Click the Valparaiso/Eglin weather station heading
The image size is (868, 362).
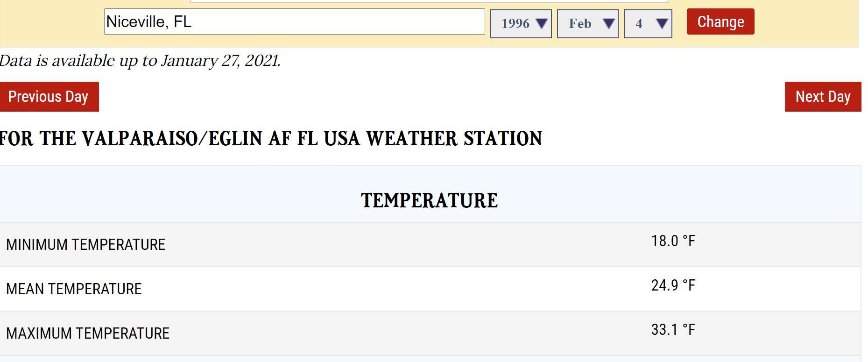(x=271, y=139)
